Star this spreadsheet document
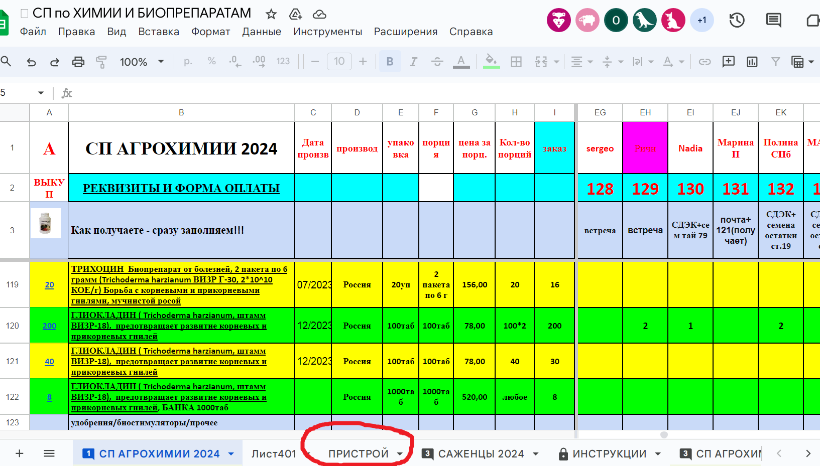Screen dimensions: 820x466 click(x=272, y=14)
